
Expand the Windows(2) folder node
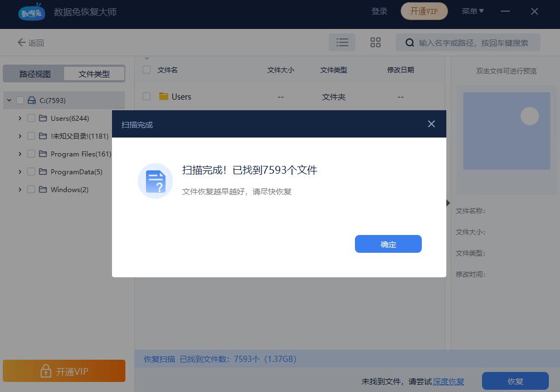point(20,189)
